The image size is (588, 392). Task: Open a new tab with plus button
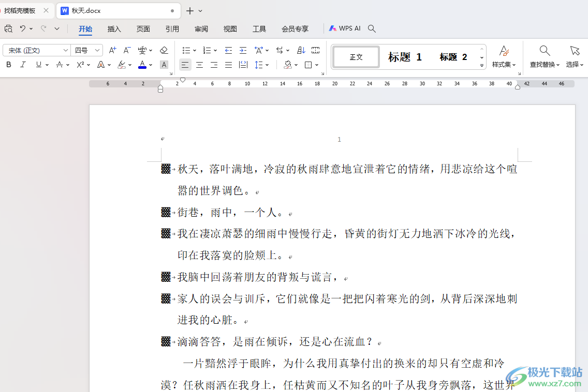(x=190, y=11)
